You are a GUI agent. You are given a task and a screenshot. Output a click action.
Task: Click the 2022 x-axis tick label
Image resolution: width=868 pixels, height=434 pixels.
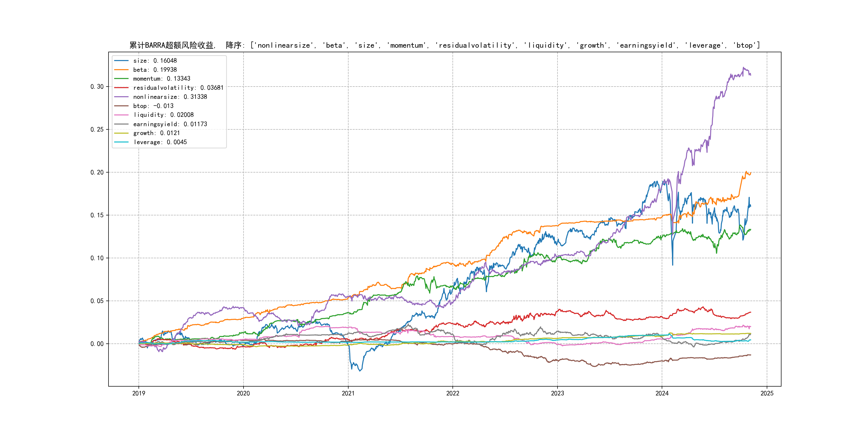(x=452, y=393)
